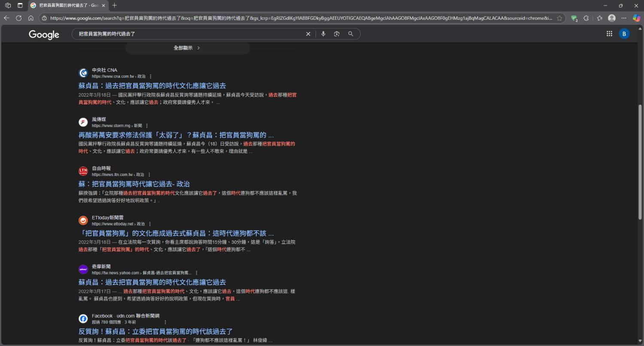644x346 pixels.
Task: Open search by image lens icon
Action: pyautogui.click(x=337, y=34)
